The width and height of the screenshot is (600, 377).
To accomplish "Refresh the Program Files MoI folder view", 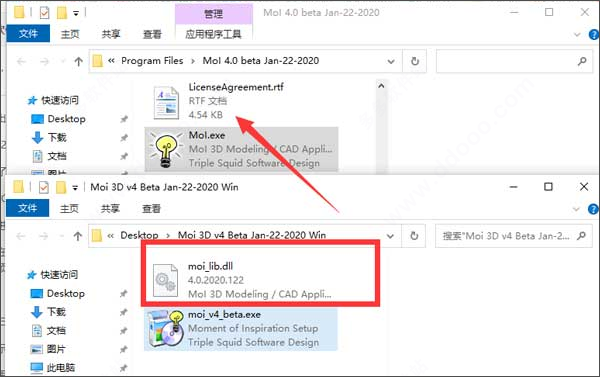I will point(415,61).
